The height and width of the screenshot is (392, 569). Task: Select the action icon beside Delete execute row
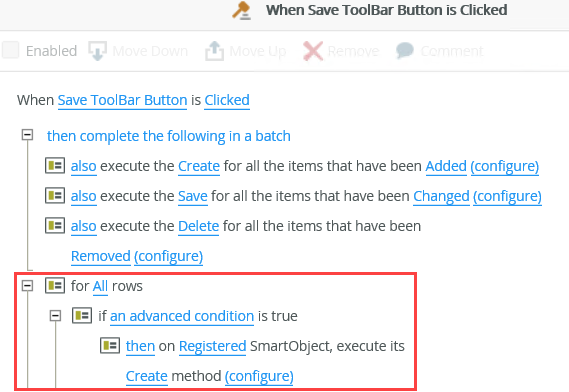55,225
